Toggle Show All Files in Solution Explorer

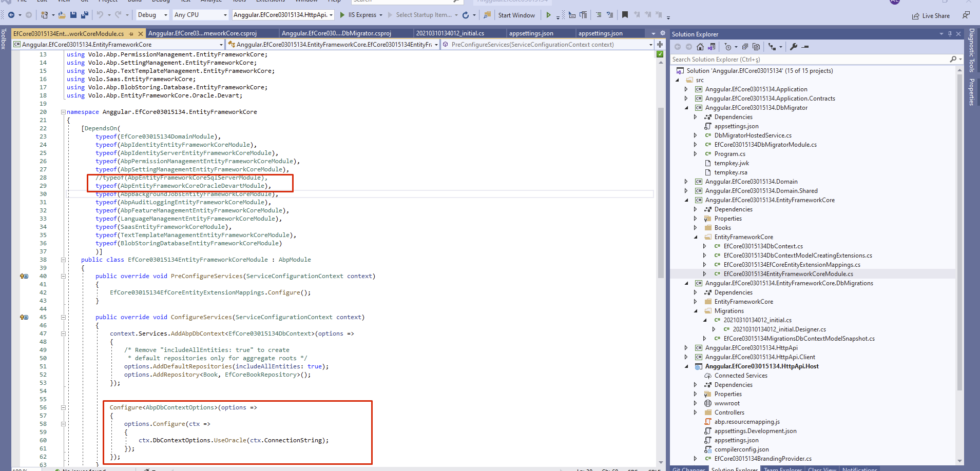[x=756, y=47]
